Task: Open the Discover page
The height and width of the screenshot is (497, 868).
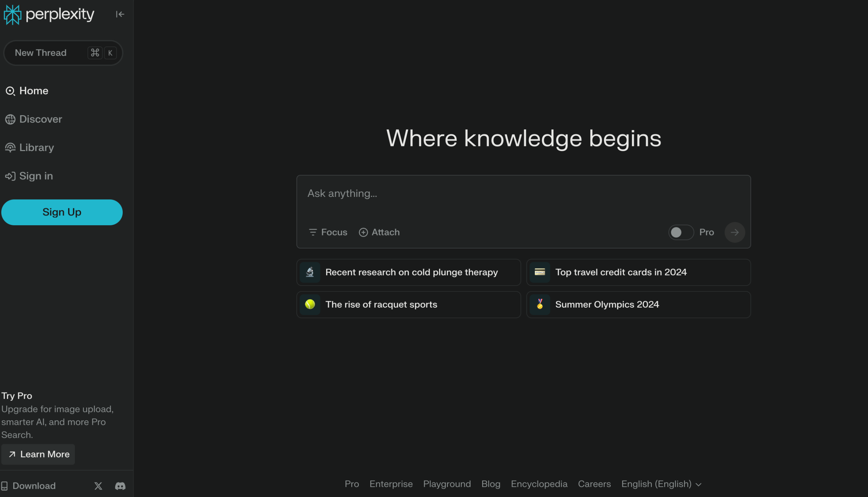Action: (x=34, y=119)
